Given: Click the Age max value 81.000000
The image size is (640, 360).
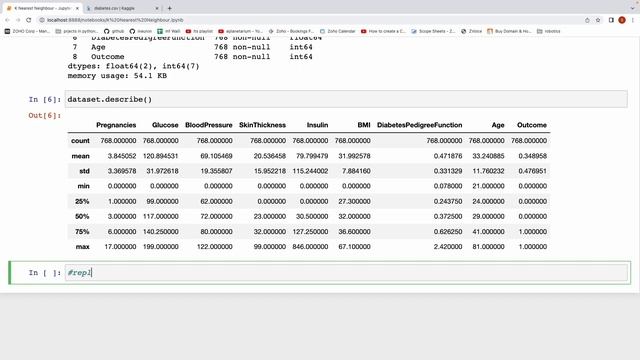Looking at the screenshot, I should (x=488, y=247).
